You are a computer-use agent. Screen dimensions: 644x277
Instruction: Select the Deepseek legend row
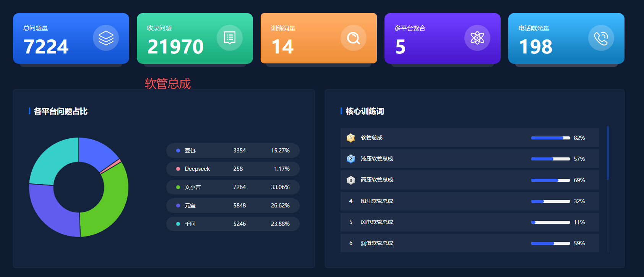pyautogui.click(x=233, y=169)
